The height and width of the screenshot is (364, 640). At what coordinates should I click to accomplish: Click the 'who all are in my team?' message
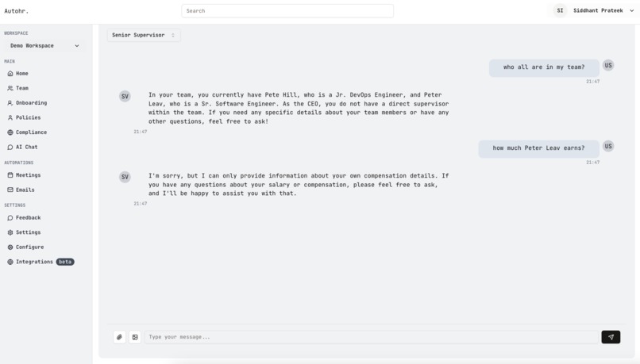[544, 67]
